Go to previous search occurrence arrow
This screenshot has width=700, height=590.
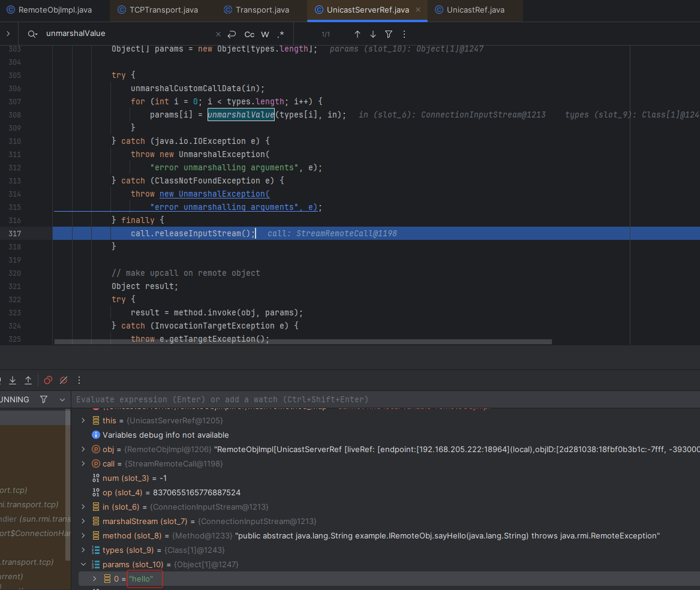pyautogui.click(x=357, y=34)
